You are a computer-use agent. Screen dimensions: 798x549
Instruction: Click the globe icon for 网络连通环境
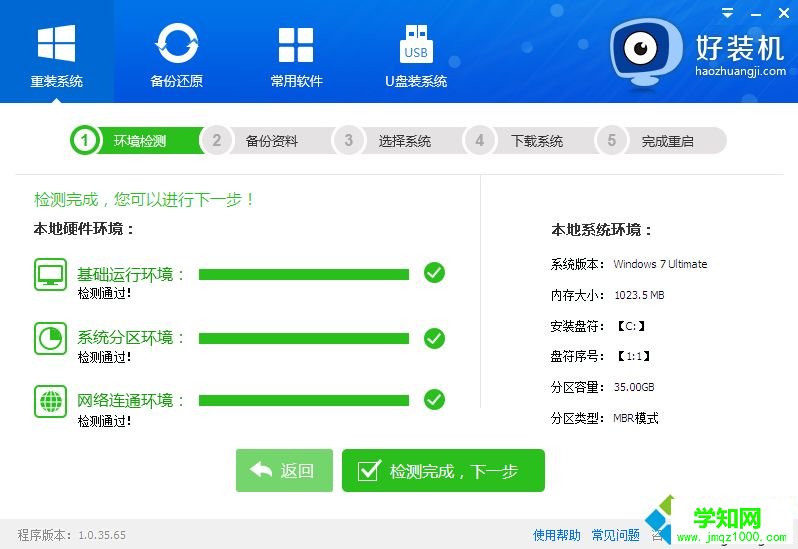click(x=50, y=401)
